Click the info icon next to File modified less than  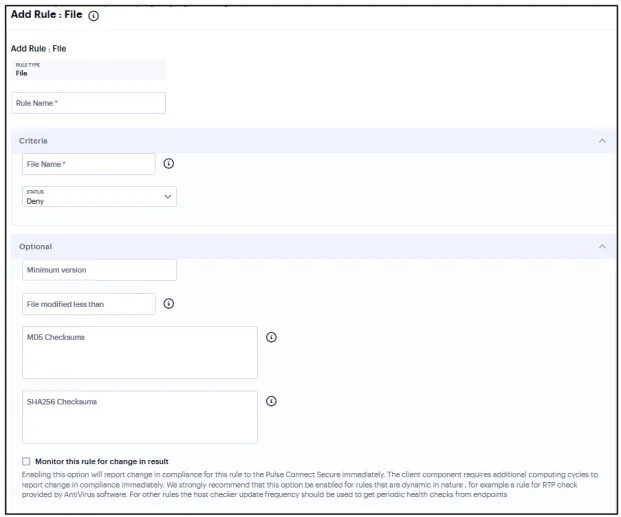[169, 303]
